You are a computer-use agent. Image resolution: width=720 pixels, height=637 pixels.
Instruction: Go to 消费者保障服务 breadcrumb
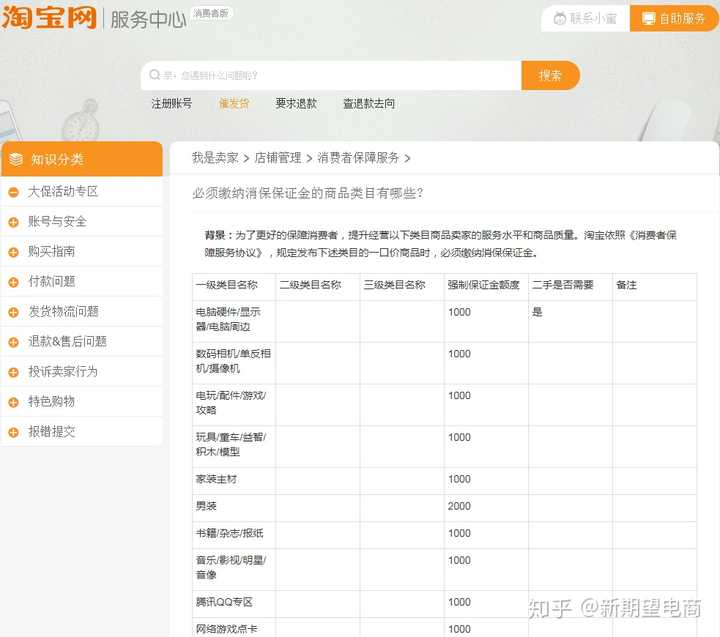(358, 158)
